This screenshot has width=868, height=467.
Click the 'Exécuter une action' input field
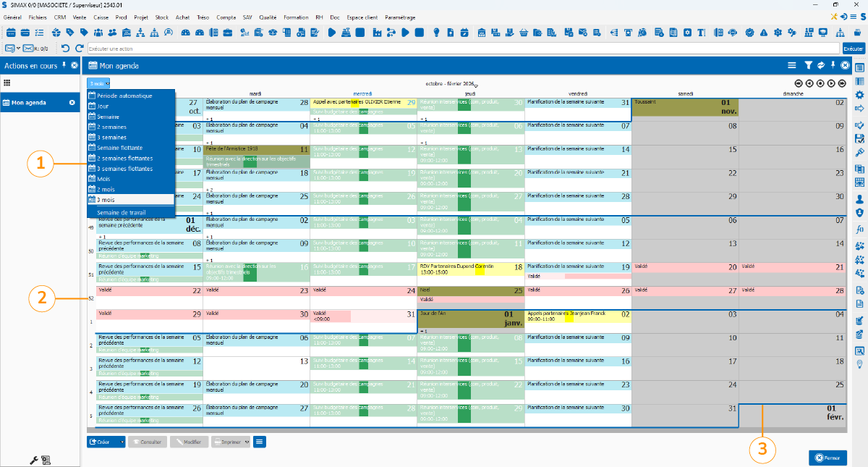(x=463, y=48)
